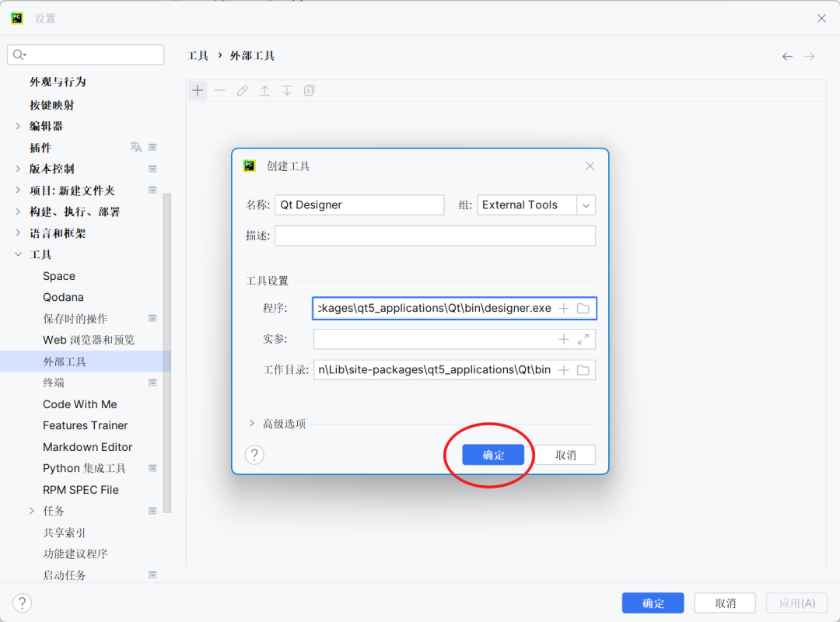Open Markdown Editor settings

click(x=87, y=447)
